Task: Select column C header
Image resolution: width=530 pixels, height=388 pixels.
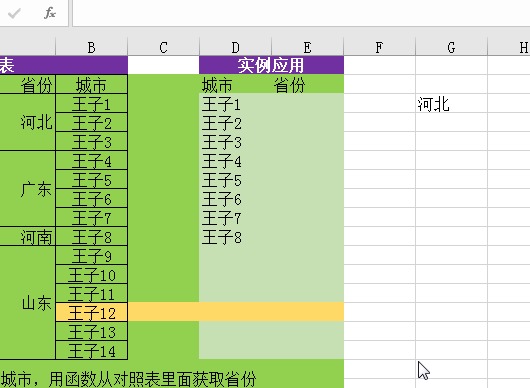Action: (x=164, y=47)
